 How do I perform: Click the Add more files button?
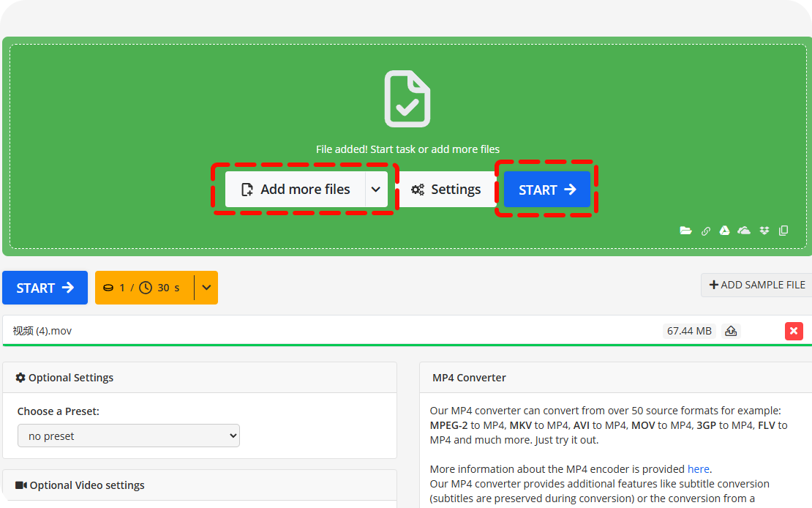(x=296, y=190)
